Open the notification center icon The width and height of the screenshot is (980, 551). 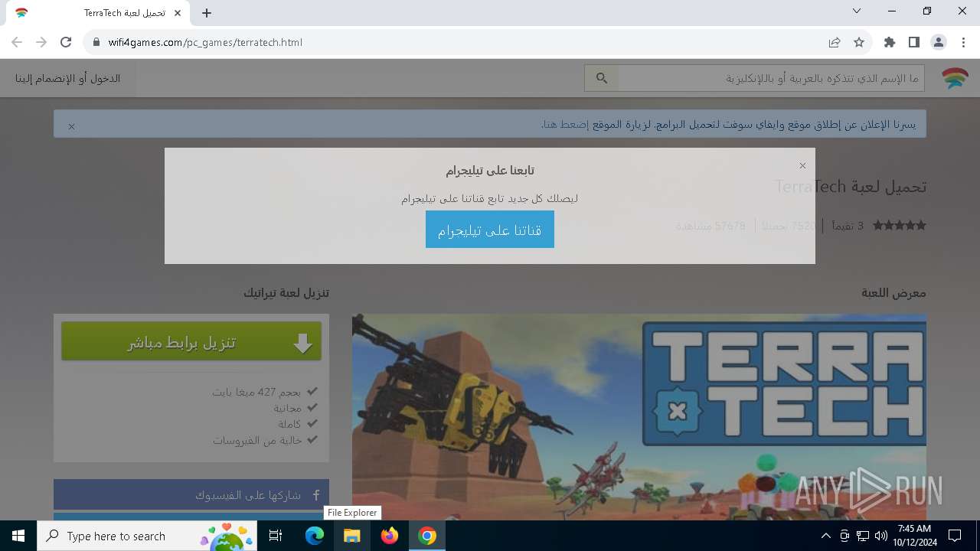pos(955,536)
